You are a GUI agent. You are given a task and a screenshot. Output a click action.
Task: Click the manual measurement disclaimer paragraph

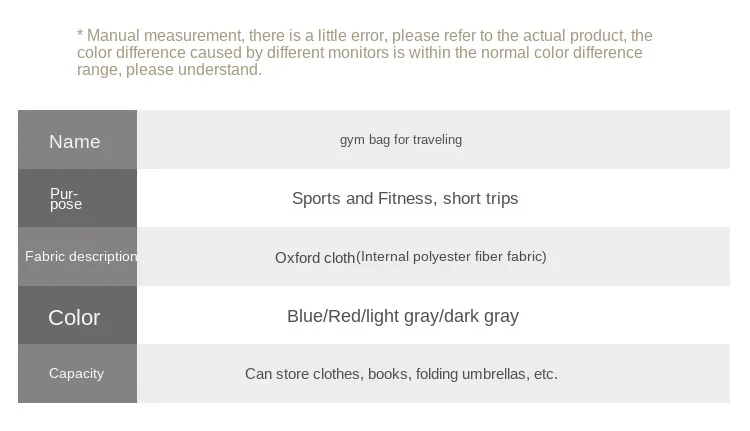click(x=365, y=53)
